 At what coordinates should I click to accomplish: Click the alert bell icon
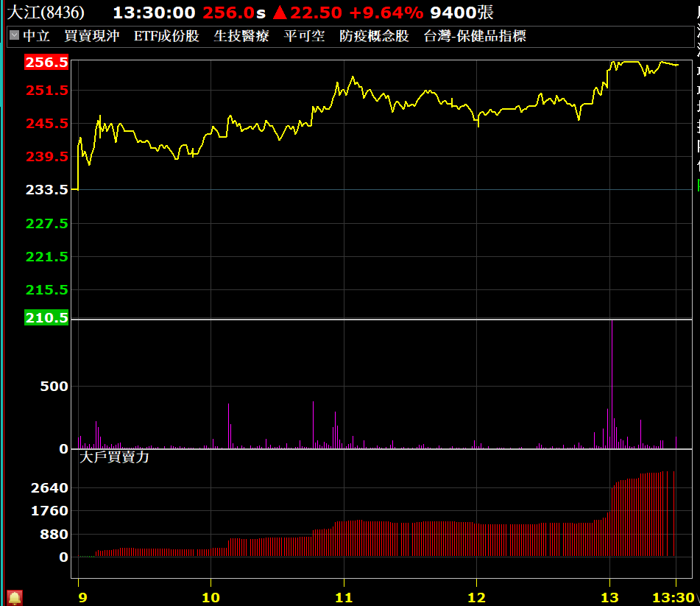(14, 597)
